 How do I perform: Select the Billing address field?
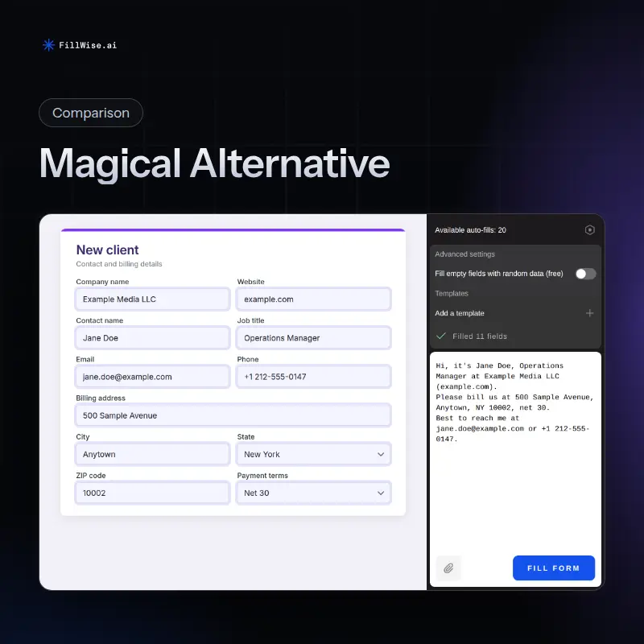click(233, 415)
